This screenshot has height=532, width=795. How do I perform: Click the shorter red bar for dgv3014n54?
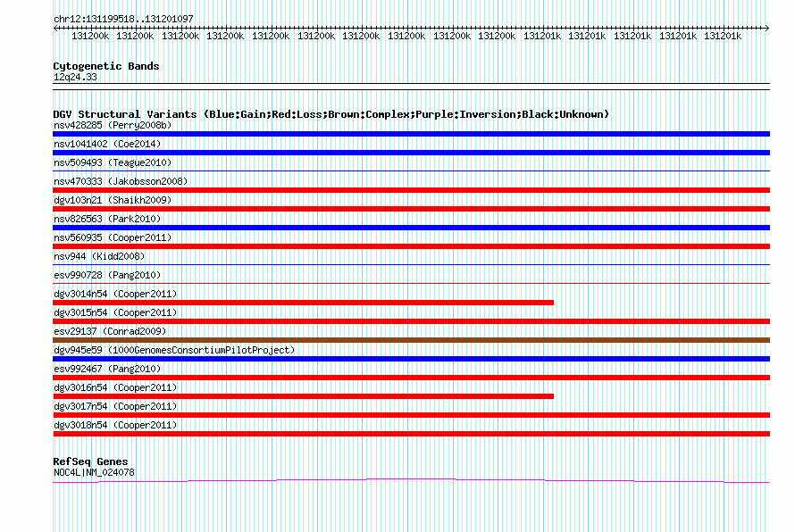click(x=303, y=303)
